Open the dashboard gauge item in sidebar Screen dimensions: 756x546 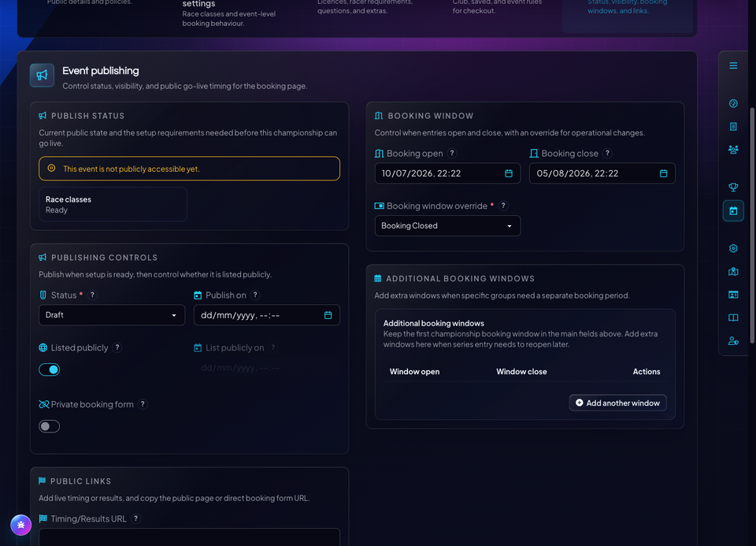click(733, 103)
